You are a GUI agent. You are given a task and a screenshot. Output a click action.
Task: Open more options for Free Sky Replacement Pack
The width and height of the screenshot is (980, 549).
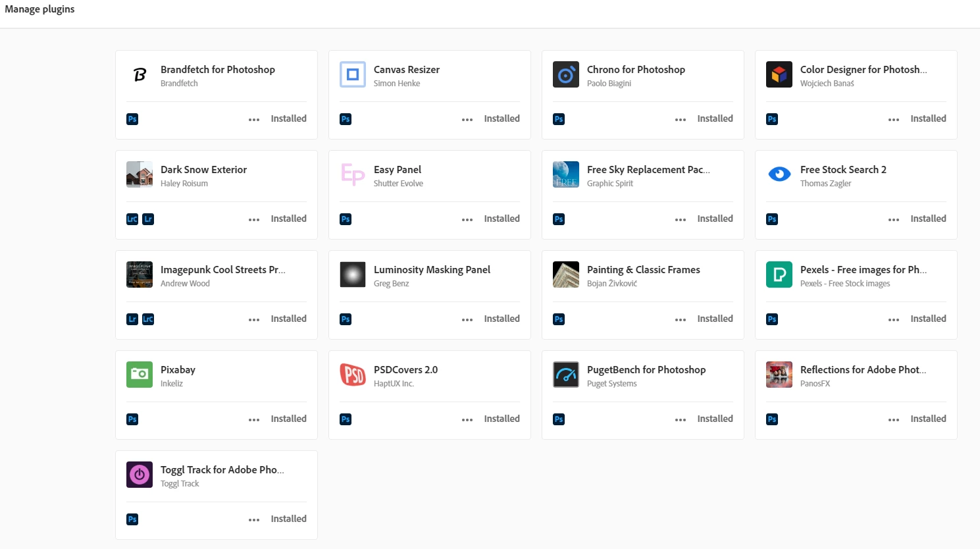click(681, 220)
